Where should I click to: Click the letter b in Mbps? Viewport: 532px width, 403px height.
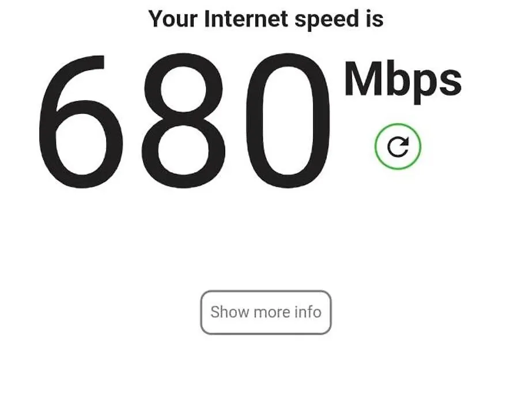click(x=398, y=79)
